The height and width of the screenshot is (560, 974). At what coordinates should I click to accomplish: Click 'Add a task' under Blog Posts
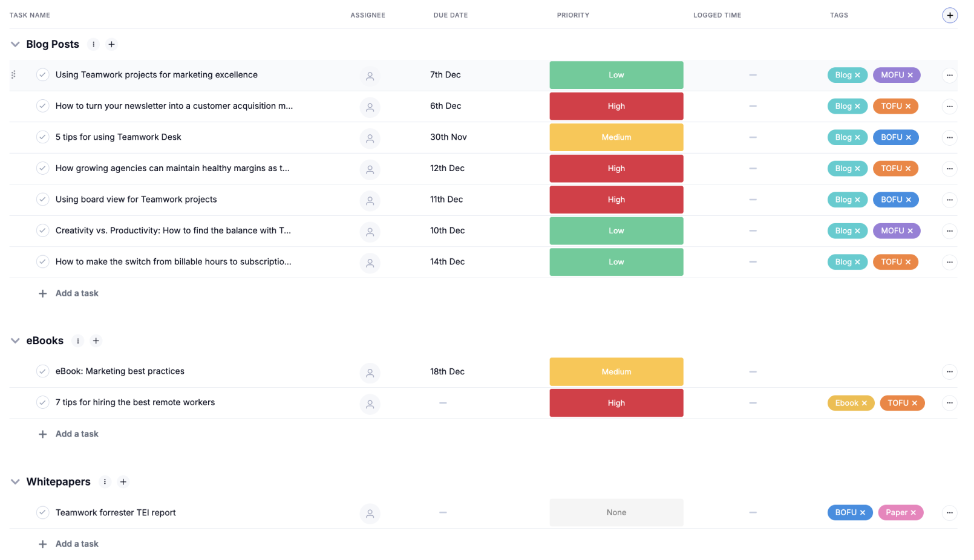click(77, 293)
